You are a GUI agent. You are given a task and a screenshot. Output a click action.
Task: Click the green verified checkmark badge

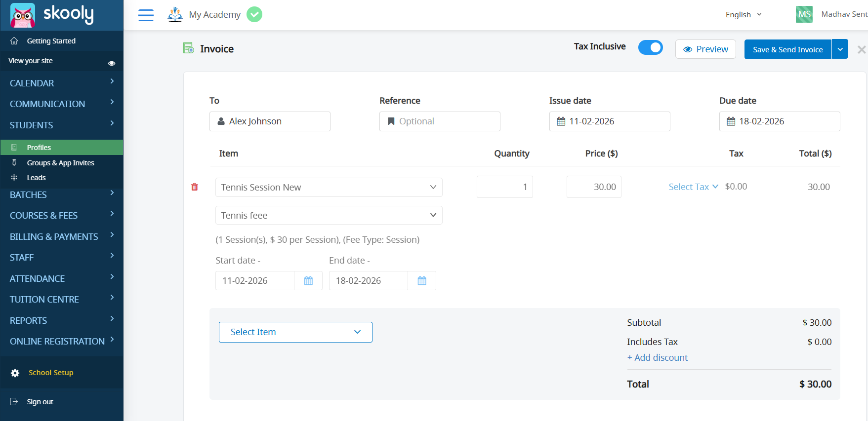point(254,15)
